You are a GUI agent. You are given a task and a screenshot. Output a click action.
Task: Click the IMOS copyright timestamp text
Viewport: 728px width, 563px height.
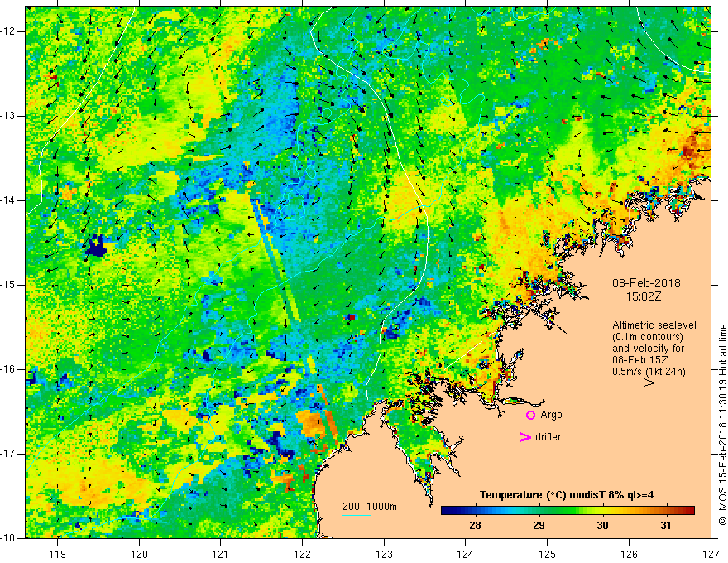click(722, 425)
